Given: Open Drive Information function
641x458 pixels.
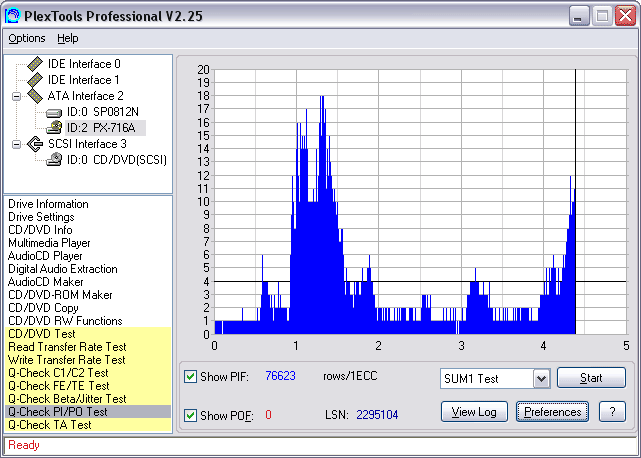Looking at the screenshot, I should point(48,204).
